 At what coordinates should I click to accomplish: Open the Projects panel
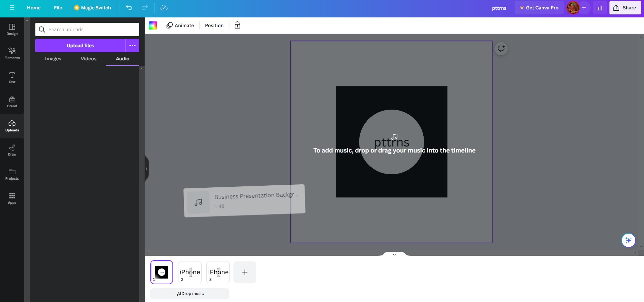pos(12,174)
